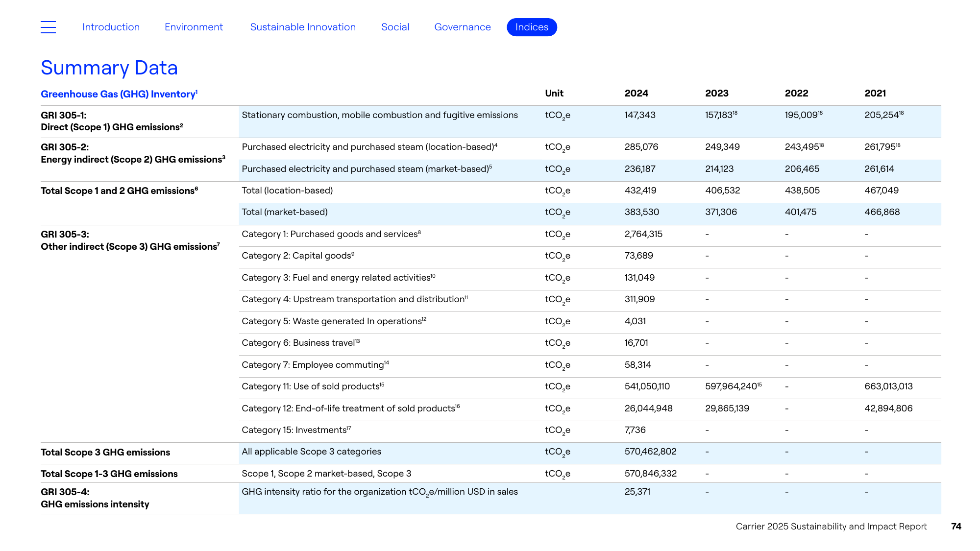Select Category 12 2021 value 42,894,806

(x=888, y=408)
